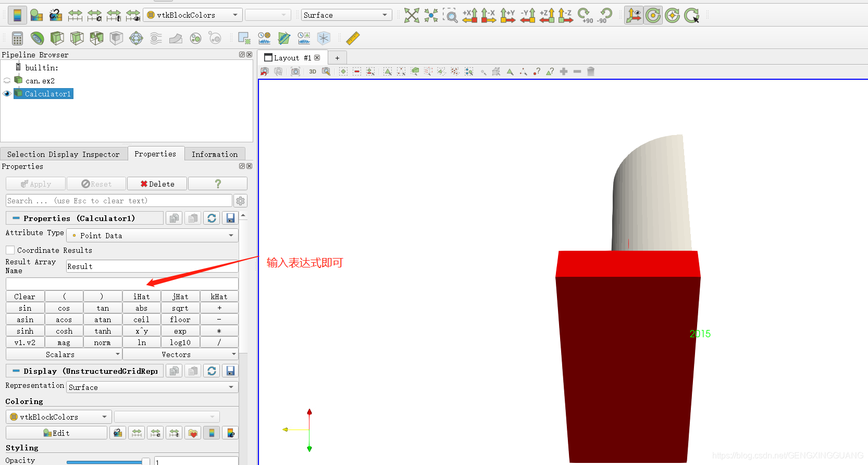Click Reset Center of rotation icon

(673, 15)
